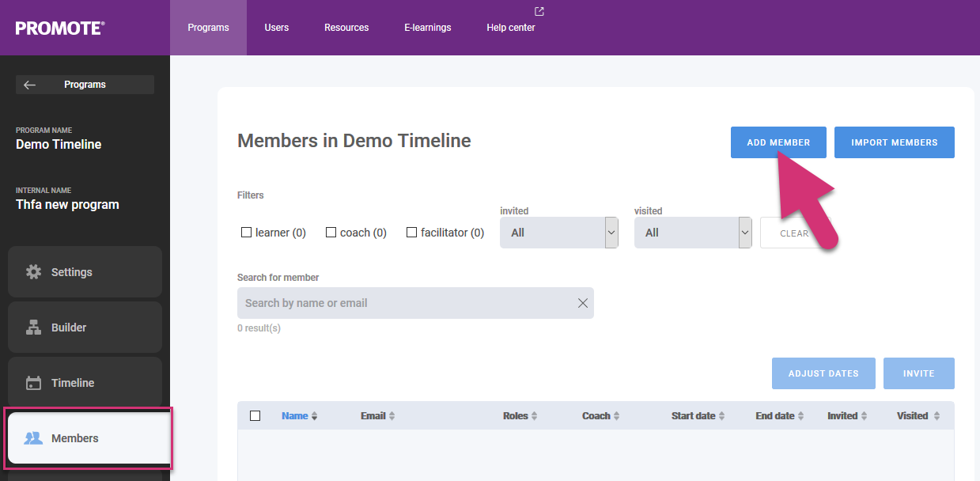Check the facilitator filter checkbox
Image resolution: width=980 pixels, height=481 pixels.
click(x=411, y=233)
